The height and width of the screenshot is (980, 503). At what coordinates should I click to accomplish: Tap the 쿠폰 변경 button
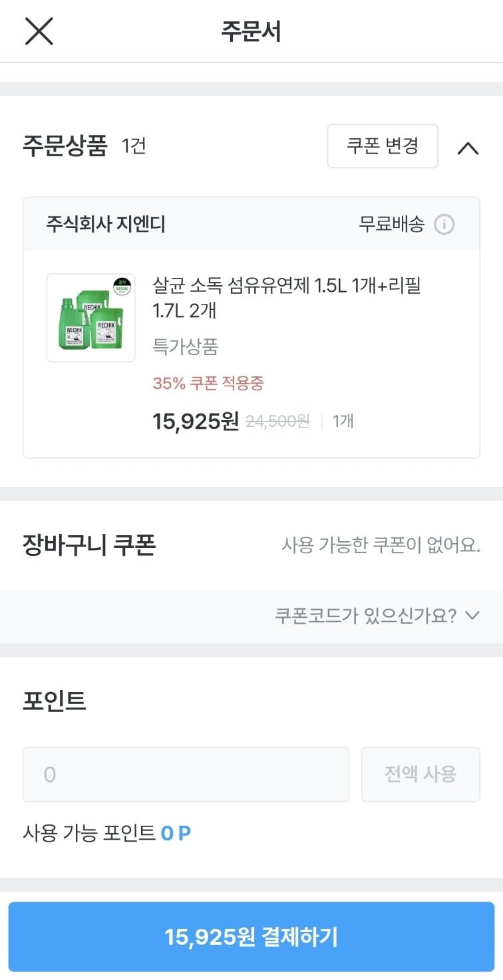[383, 146]
